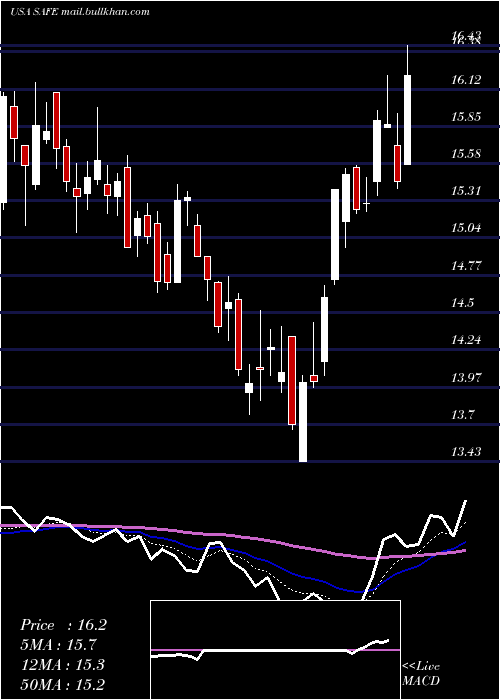This screenshot has width=500, height=700.
Task: Click the 15.85 price axis label
Action: point(467,117)
